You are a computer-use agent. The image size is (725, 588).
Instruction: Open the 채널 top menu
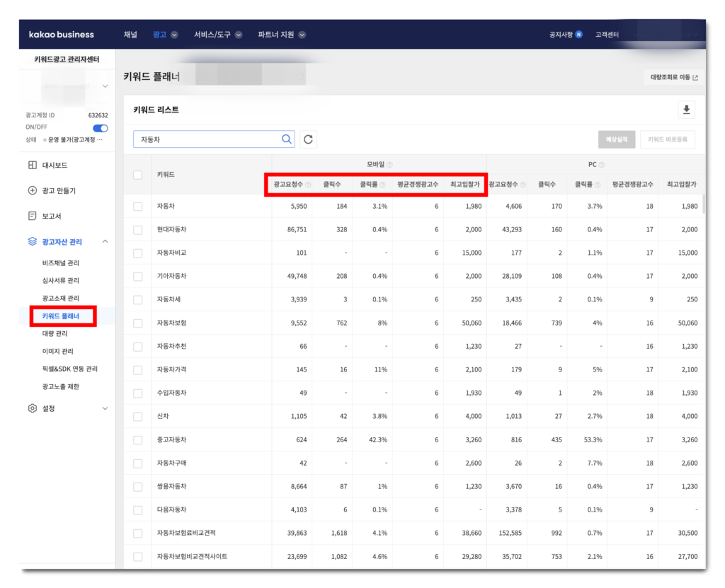(x=130, y=35)
